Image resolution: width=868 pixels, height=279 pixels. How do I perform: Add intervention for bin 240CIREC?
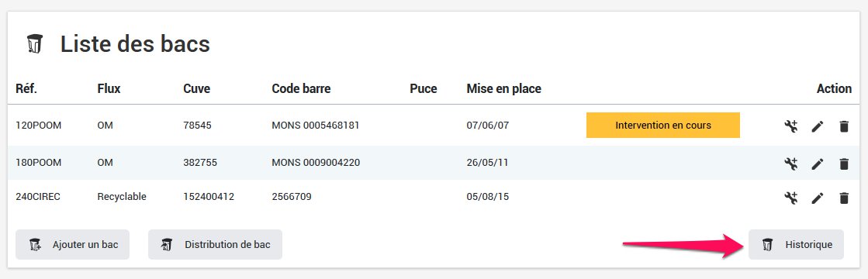(791, 198)
